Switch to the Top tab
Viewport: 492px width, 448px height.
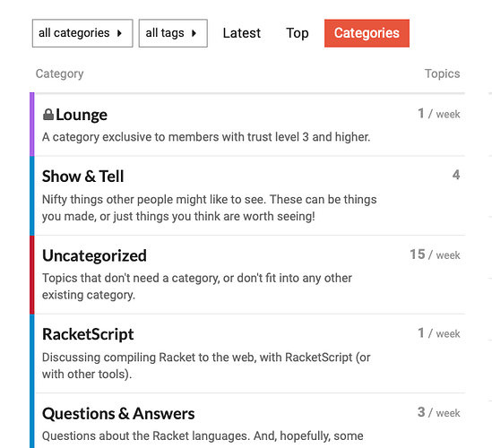coord(298,33)
